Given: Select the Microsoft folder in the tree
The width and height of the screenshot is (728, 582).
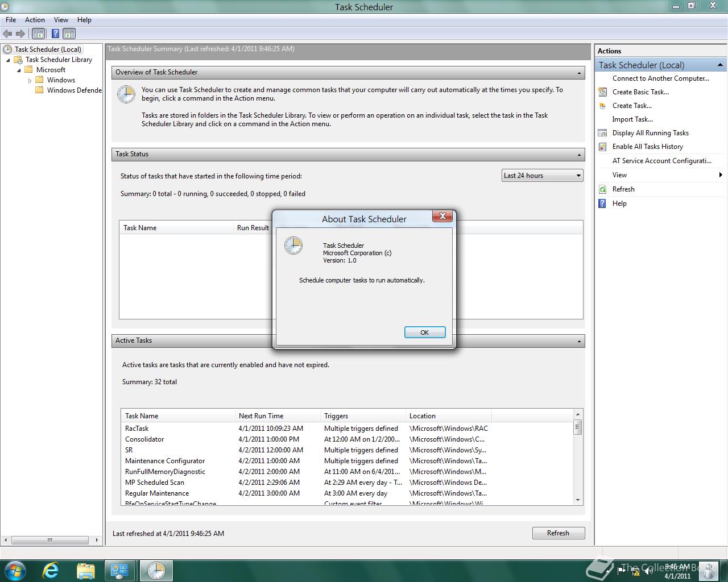Looking at the screenshot, I should [x=51, y=70].
